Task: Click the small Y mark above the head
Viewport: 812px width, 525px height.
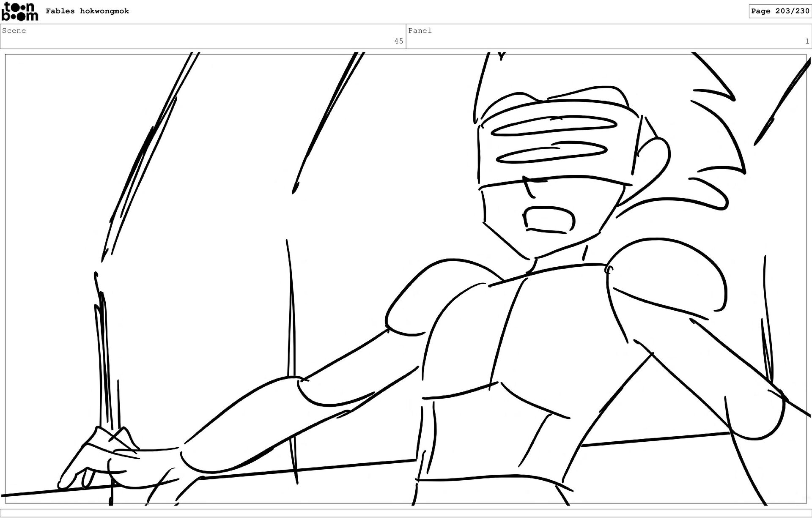Action: click(502, 56)
